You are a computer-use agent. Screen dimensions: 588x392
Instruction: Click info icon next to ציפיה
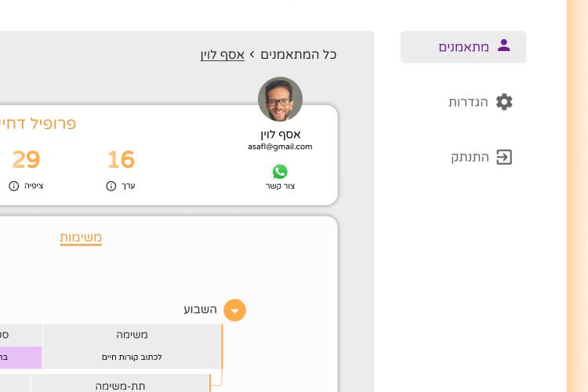(13, 187)
